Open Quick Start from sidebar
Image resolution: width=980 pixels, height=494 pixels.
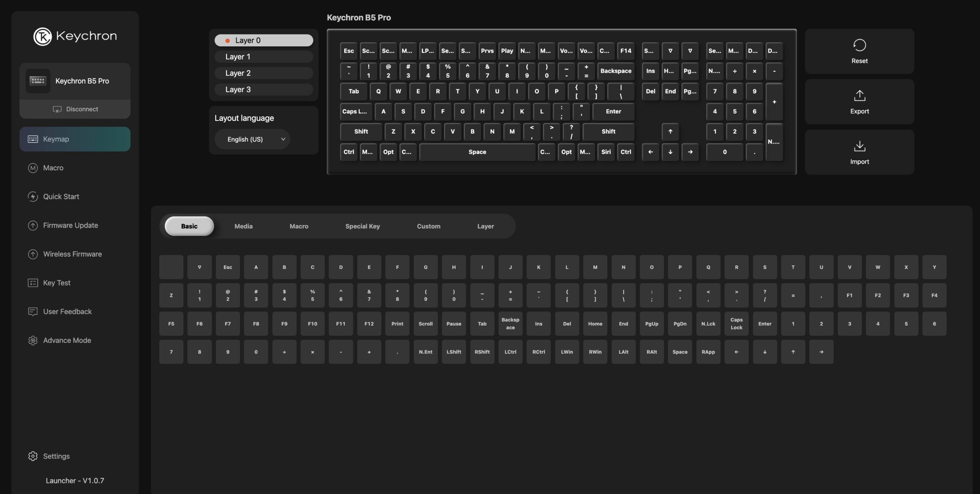[61, 197]
